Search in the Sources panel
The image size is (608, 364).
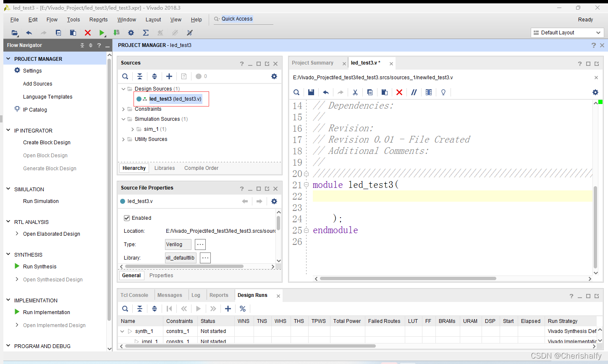[125, 76]
